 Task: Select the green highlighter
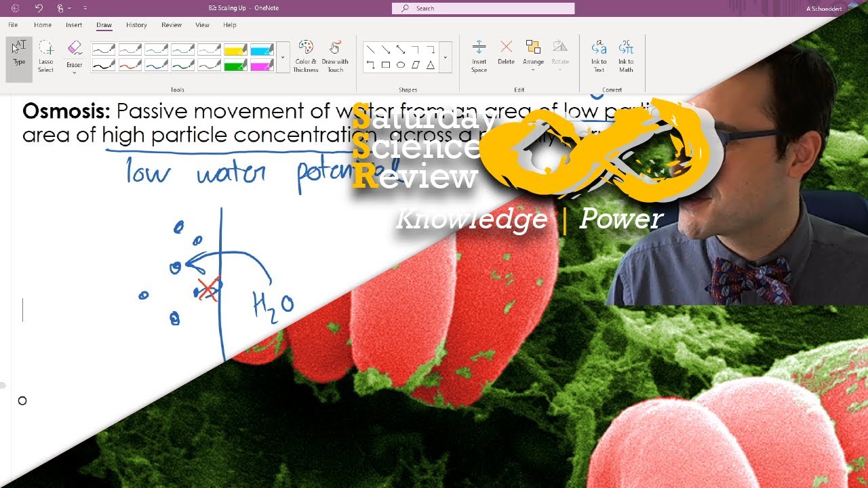[x=236, y=65]
